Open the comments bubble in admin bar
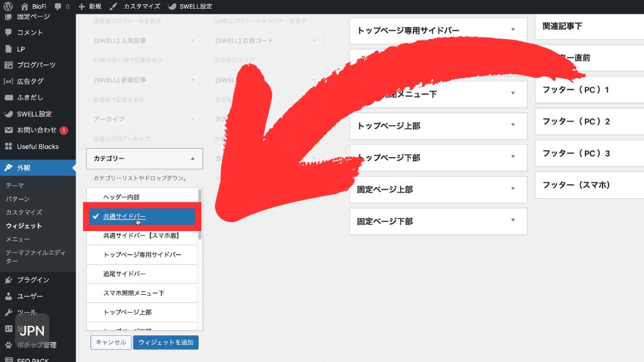 point(58,7)
